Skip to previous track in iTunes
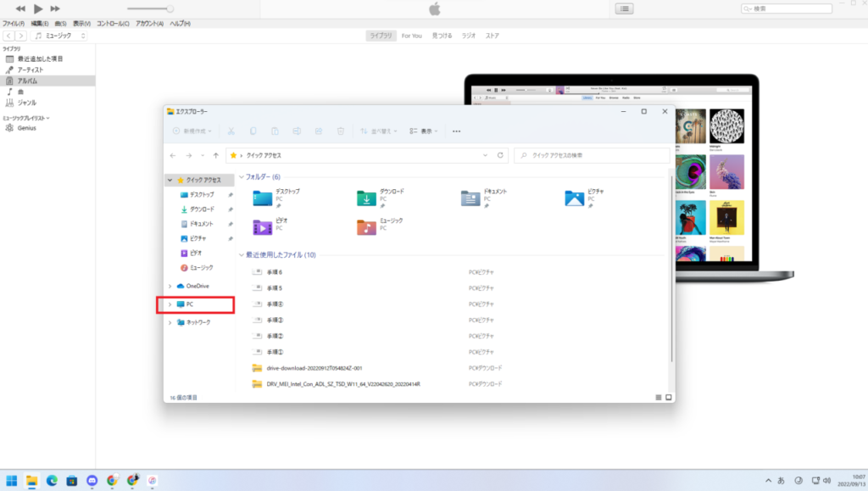Image resolution: width=868 pixels, height=491 pixels. (x=20, y=8)
